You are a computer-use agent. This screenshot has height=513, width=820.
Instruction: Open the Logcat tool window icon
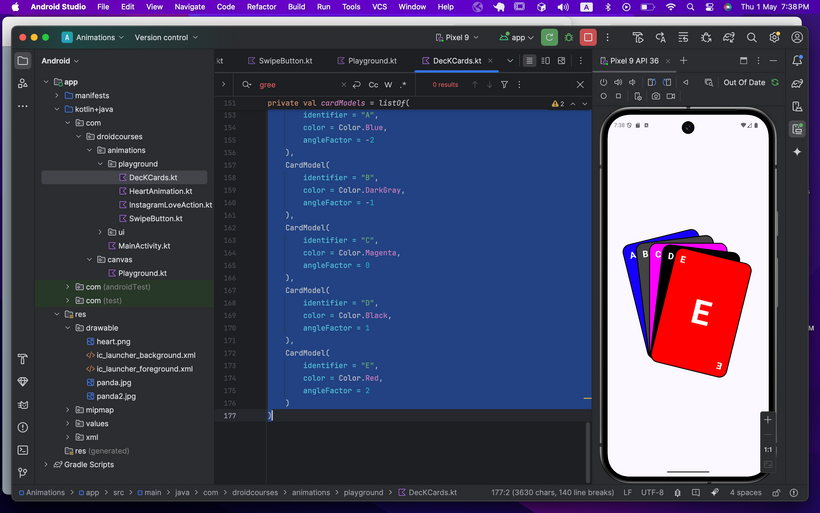coord(22,405)
